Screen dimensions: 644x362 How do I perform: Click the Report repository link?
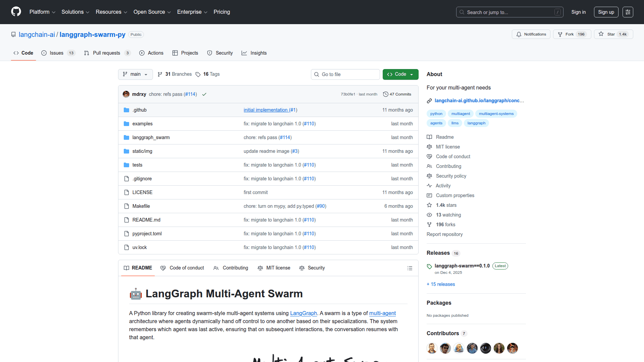point(444,234)
